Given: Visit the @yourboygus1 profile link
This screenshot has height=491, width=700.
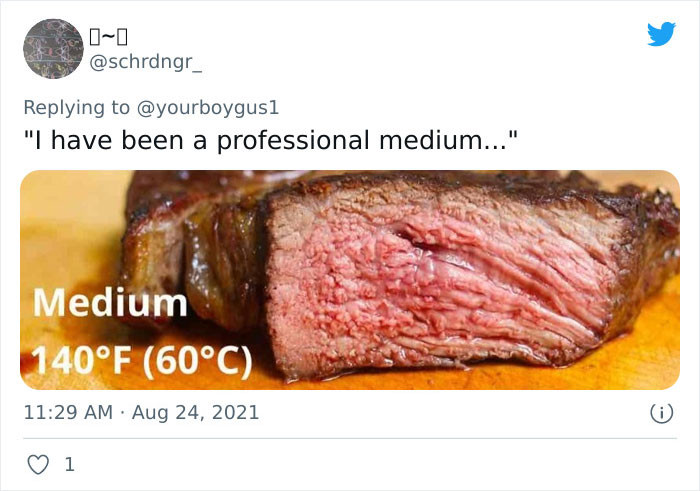Looking at the screenshot, I should coord(208,108).
